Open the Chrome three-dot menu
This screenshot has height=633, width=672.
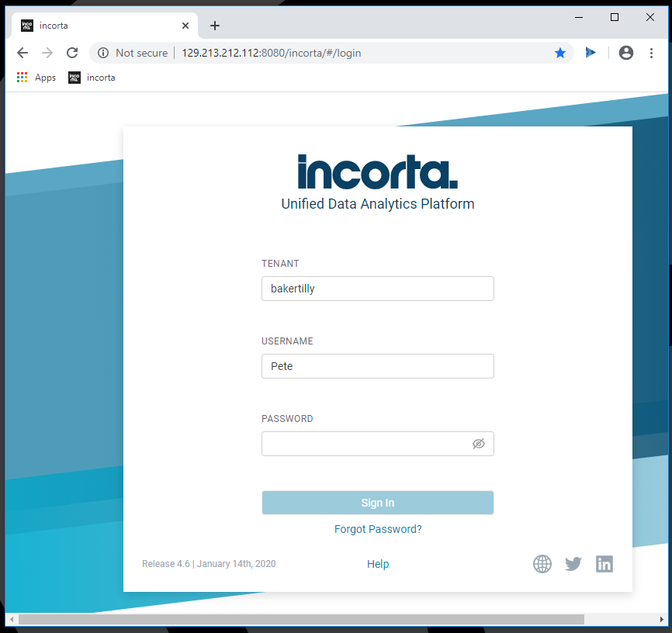pyautogui.click(x=651, y=53)
